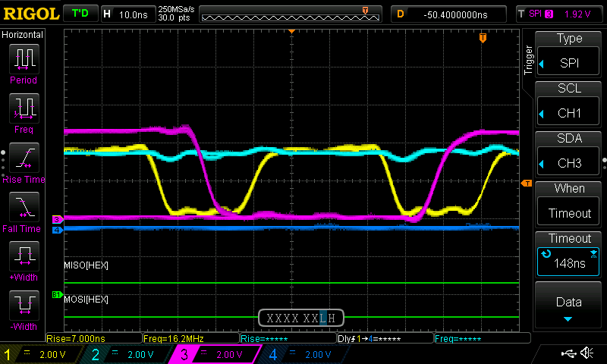Open the Data submenu
This screenshot has height=364, width=607.
click(x=568, y=305)
